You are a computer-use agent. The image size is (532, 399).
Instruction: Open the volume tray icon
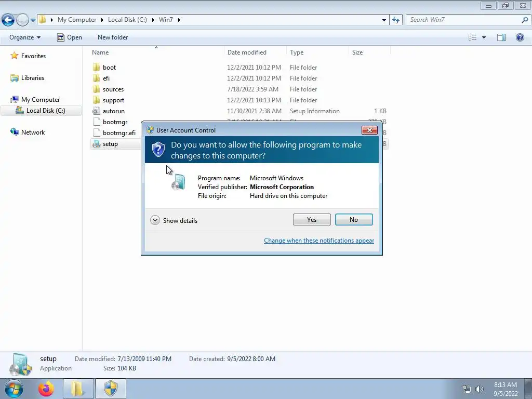pyautogui.click(x=479, y=389)
